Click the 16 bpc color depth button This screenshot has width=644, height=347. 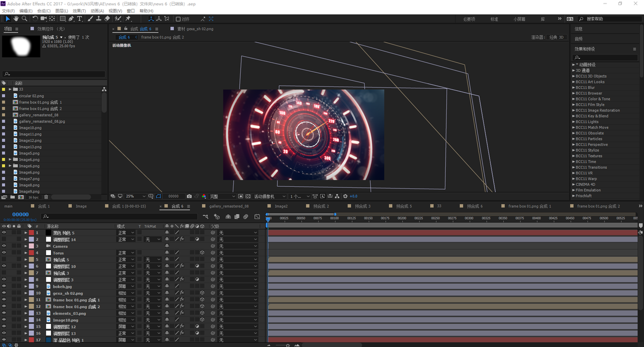tap(33, 197)
